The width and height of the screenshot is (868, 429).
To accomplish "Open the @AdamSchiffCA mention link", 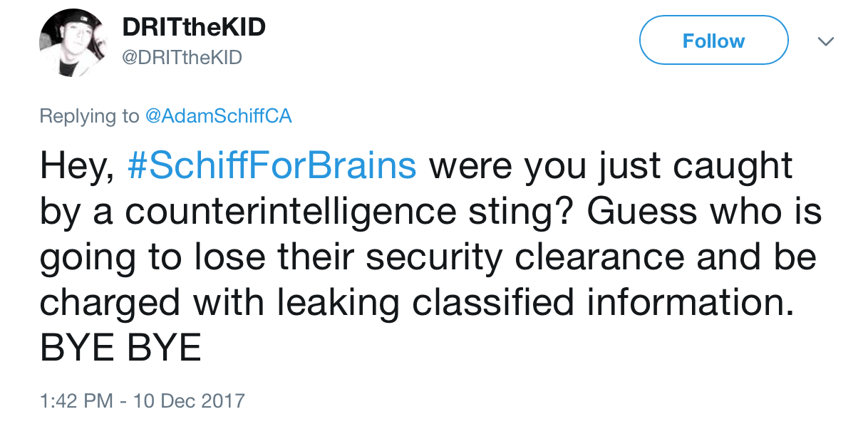I will click(x=218, y=116).
